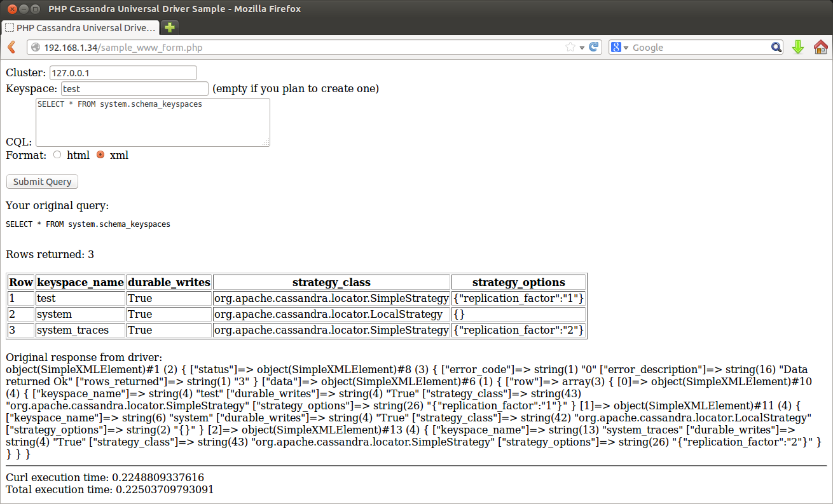This screenshot has height=504, width=833.
Task: Open a new tab with plus icon
Action: [170, 27]
